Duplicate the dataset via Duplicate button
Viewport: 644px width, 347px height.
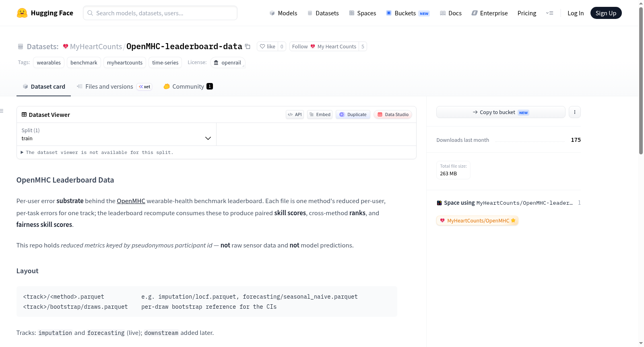click(353, 114)
